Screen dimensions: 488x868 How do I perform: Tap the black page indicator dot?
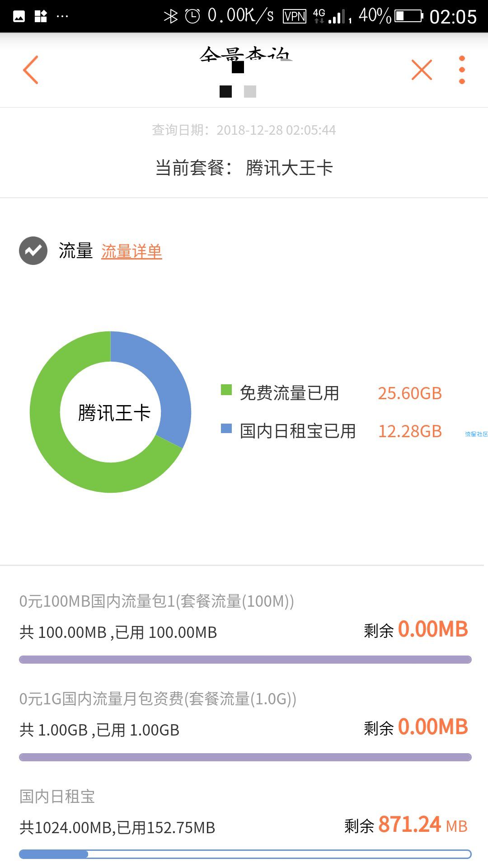(x=225, y=91)
